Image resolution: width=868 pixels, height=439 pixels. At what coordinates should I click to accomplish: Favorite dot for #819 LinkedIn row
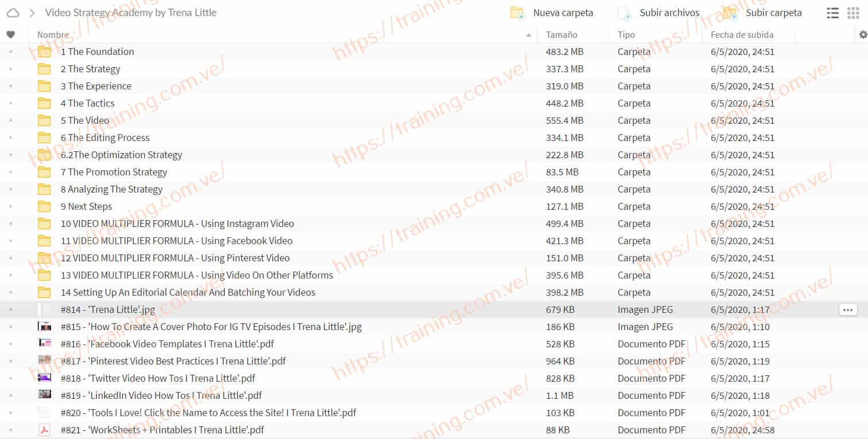click(x=10, y=395)
